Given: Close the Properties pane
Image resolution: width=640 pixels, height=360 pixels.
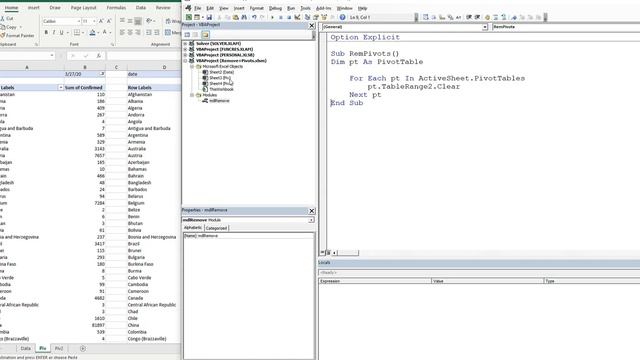Looking at the screenshot, I should (311, 211).
